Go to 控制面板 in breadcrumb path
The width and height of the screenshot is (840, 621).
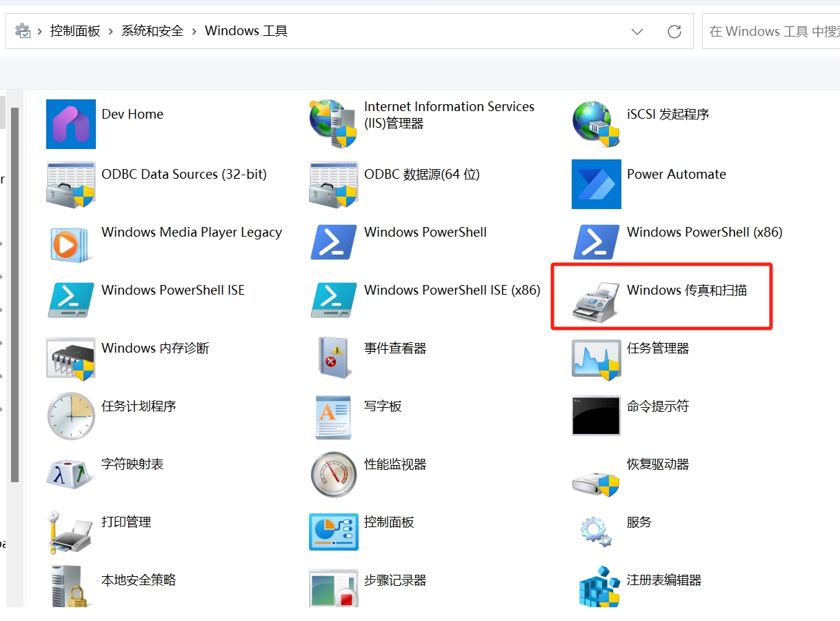pos(75,31)
